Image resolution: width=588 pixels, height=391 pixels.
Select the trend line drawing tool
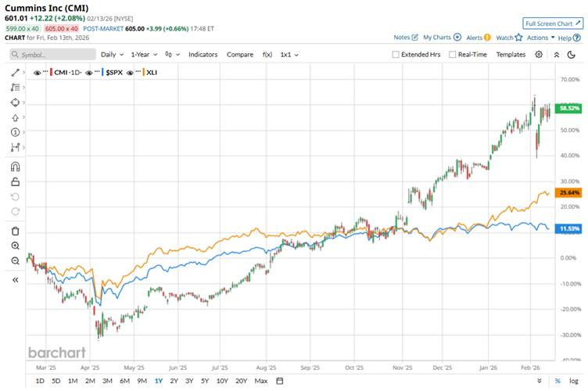click(x=15, y=72)
